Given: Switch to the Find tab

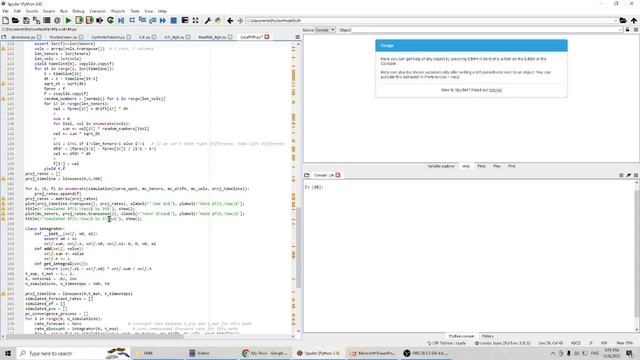Looking at the screenshot, I should (x=511, y=166).
